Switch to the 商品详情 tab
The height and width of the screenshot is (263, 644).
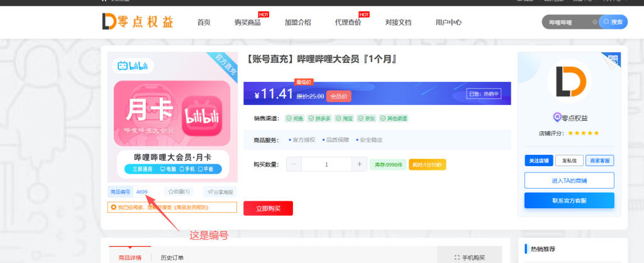[x=130, y=258]
